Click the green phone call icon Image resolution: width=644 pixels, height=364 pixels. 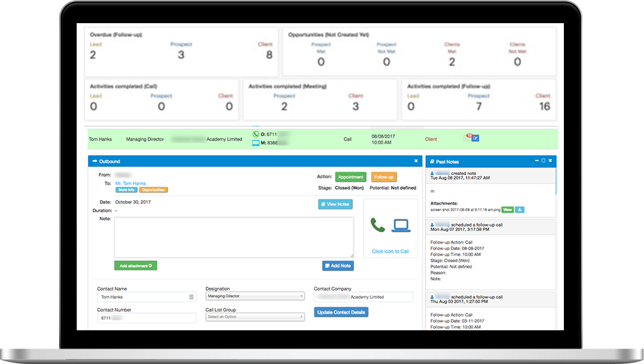(378, 226)
